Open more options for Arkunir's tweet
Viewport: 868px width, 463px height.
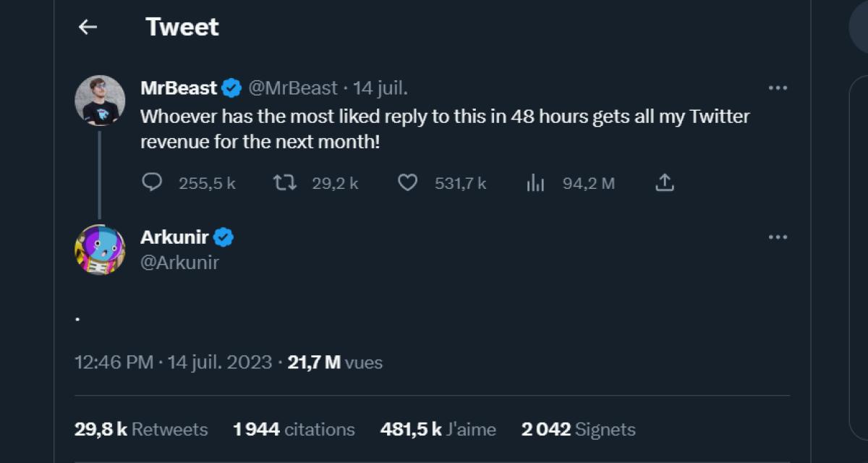coord(778,236)
